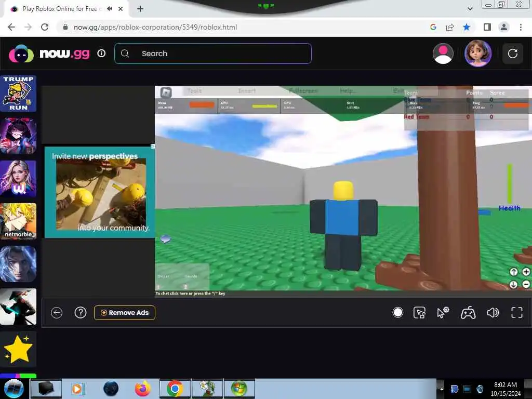Go back in browser history
Screen dimensions: 532x399
coord(11,27)
